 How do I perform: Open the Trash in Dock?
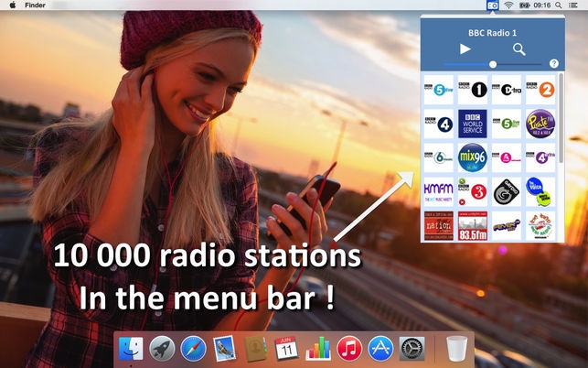pos(456,349)
